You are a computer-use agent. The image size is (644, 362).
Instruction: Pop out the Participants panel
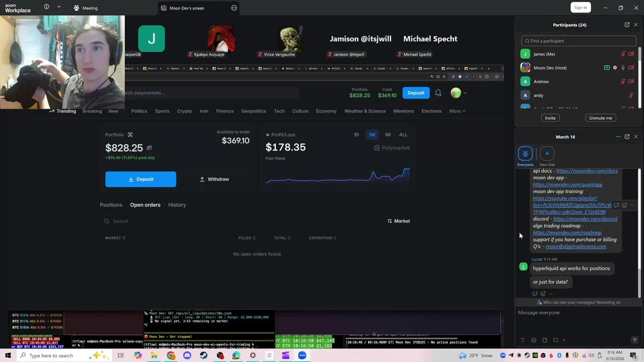[x=627, y=25]
